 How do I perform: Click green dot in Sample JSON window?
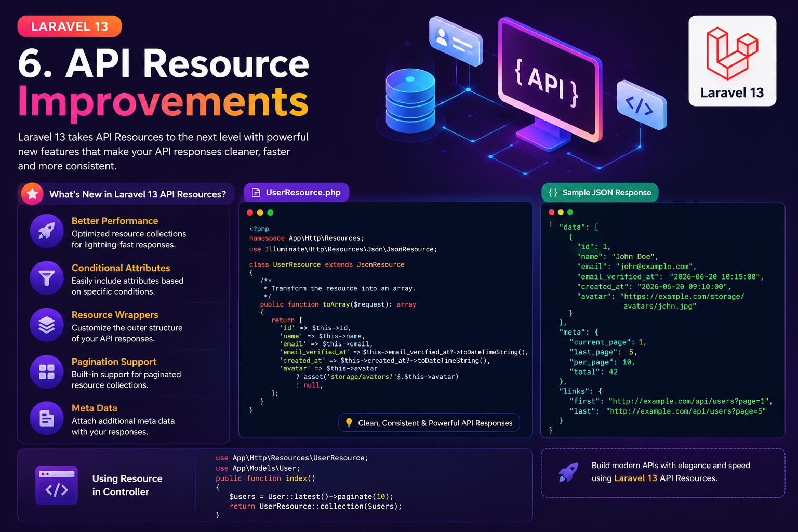570,212
